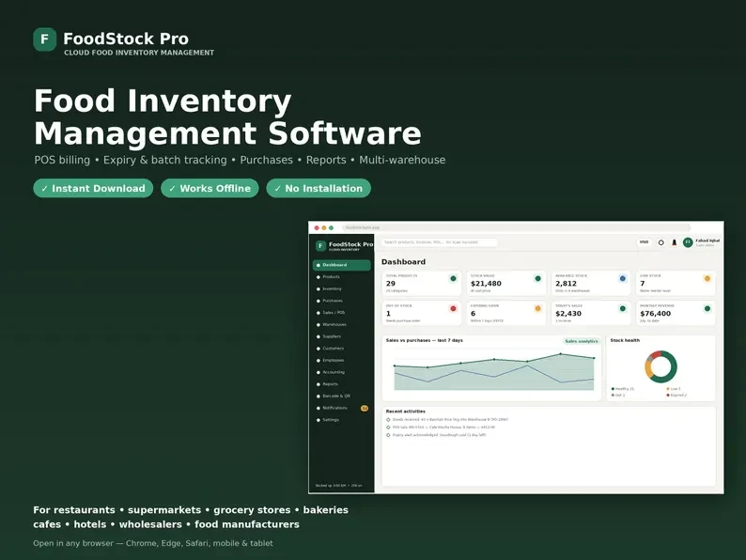Click the Low legend entry

pyautogui.click(x=674, y=389)
